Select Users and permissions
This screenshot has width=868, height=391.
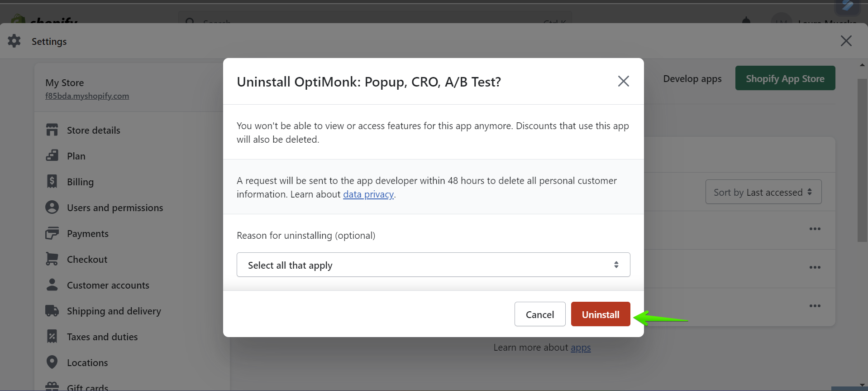115,208
